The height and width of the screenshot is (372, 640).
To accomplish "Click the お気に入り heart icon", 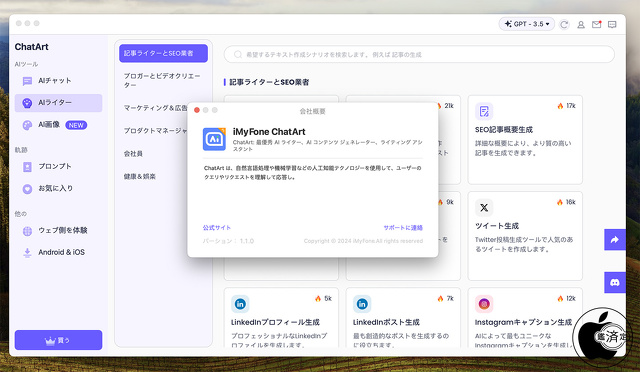I will tap(27, 189).
